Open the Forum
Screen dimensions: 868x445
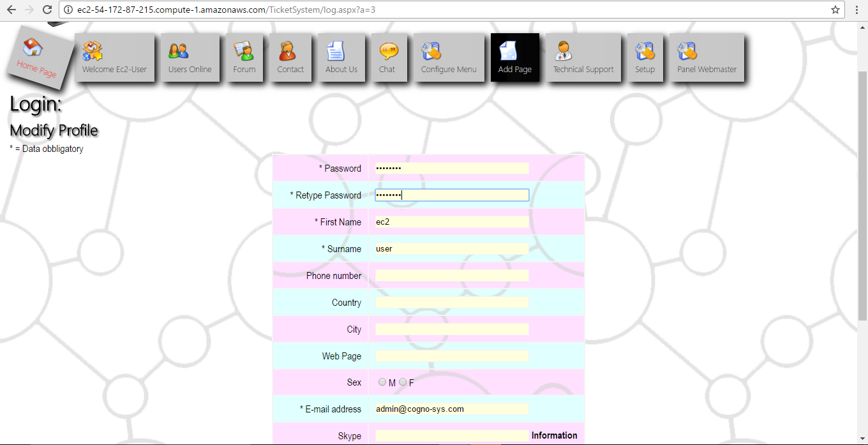(244, 57)
